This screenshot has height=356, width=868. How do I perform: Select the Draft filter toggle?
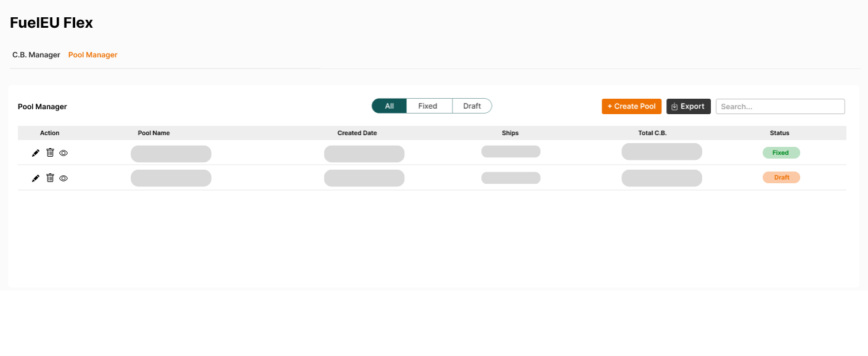tap(472, 106)
